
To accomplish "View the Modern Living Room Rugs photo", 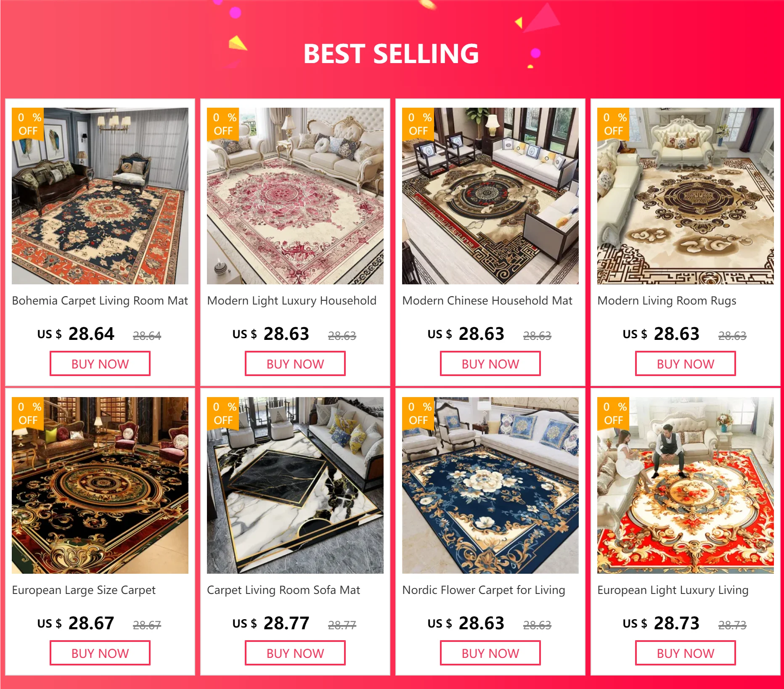I will click(x=686, y=196).
